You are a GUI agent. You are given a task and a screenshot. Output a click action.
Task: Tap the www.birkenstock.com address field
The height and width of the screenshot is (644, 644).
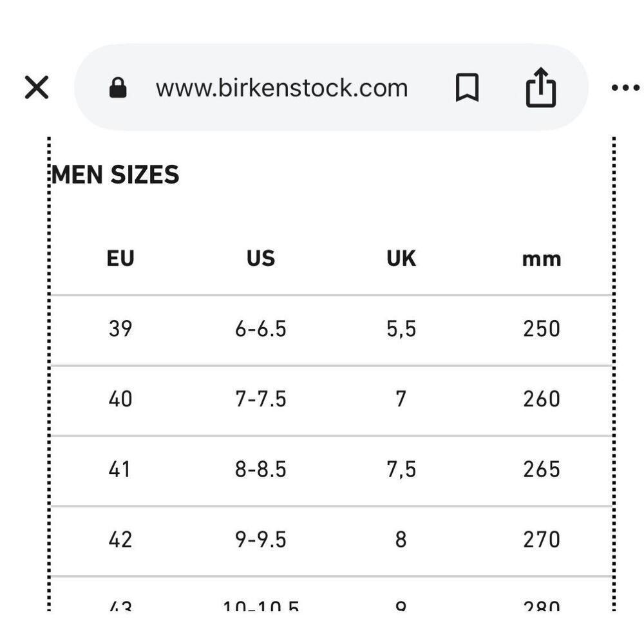click(x=281, y=88)
